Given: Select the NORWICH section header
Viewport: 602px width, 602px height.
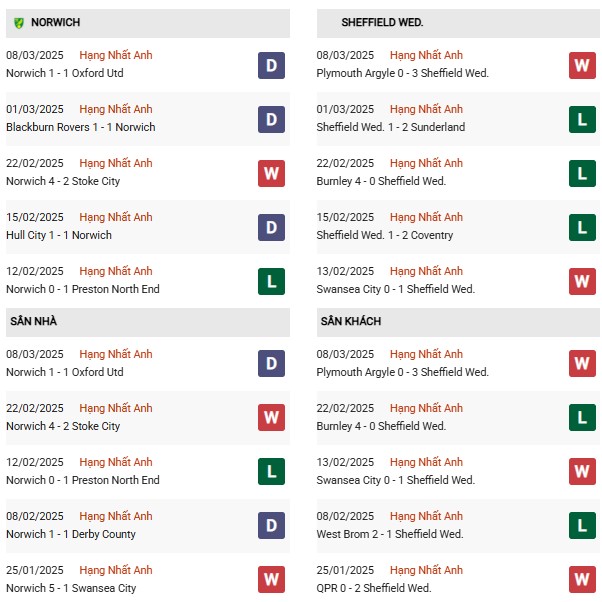Looking at the screenshot, I should pyautogui.click(x=148, y=23).
